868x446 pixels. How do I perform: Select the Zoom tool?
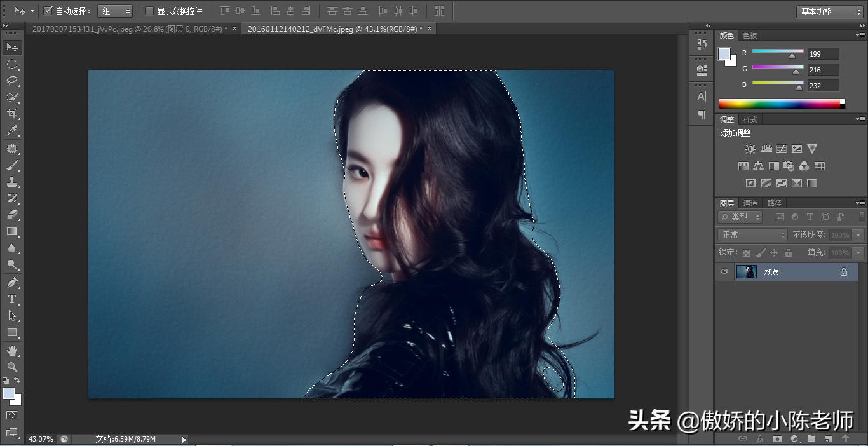pos(13,367)
